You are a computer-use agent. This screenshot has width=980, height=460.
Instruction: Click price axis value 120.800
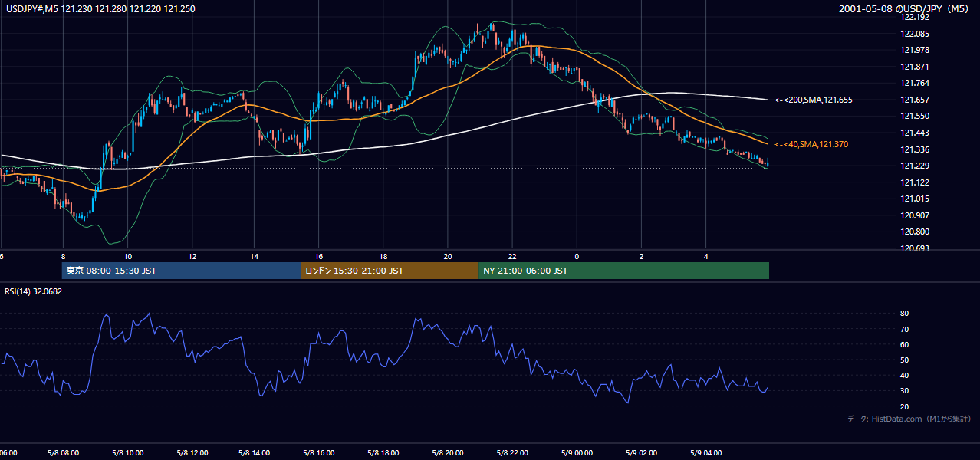tap(916, 232)
